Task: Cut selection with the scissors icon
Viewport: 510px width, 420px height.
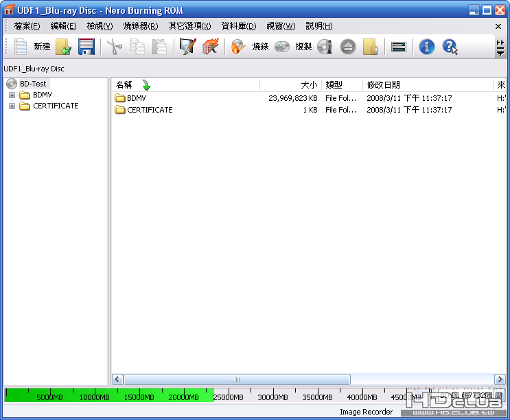Action: point(115,47)
